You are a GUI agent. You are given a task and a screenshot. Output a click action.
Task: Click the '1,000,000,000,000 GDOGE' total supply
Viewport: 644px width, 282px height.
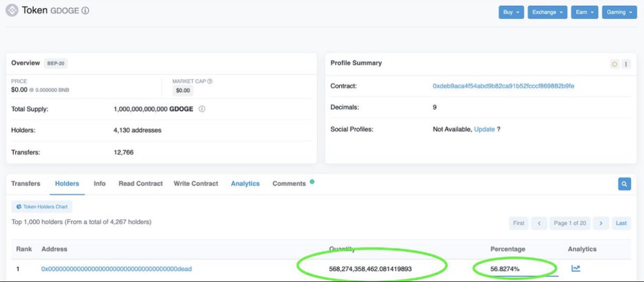pos(155,109)
